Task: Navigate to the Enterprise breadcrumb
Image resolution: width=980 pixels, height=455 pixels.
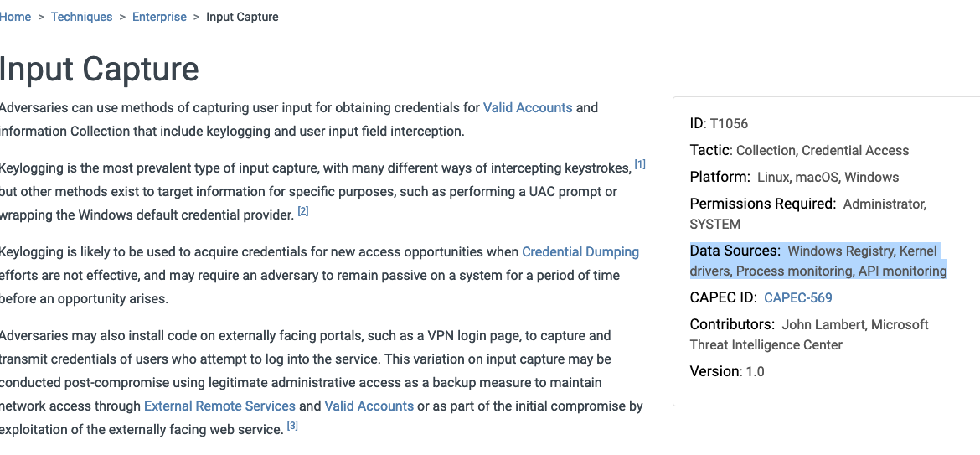Action: point(159,17)
